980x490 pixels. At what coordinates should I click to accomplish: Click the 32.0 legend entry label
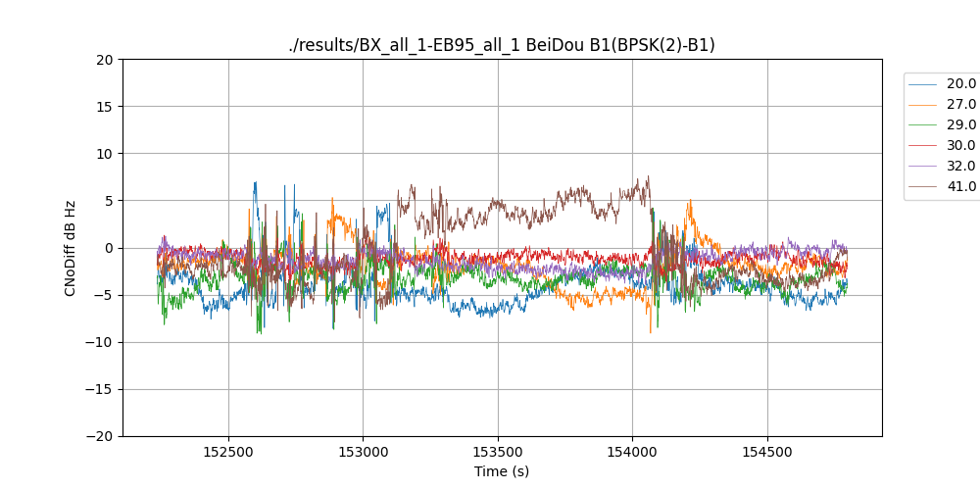(x=960, y=166)
